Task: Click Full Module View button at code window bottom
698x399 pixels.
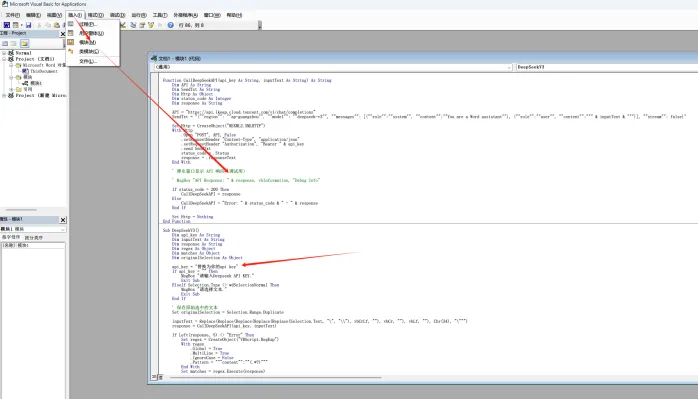Action: coord(160,377)
